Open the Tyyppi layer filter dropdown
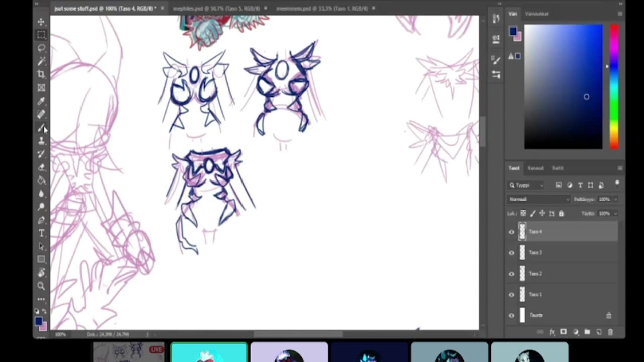 tap(526, 185)
